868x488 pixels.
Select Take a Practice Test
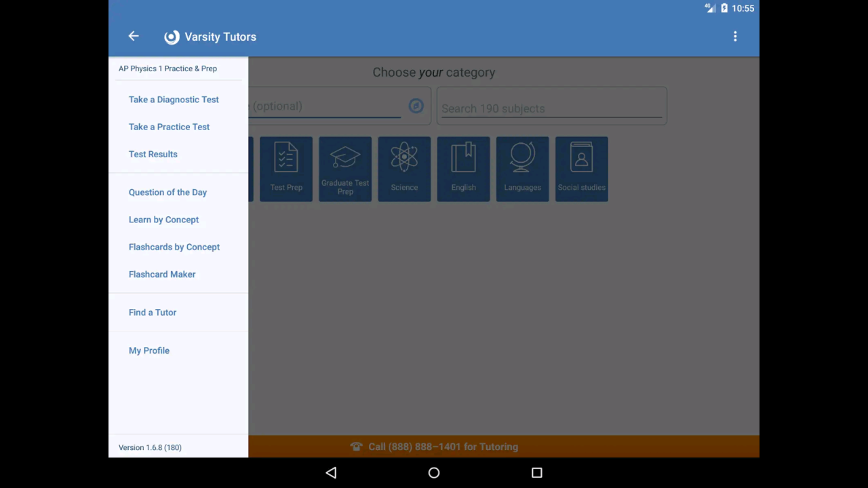[169, 127]
